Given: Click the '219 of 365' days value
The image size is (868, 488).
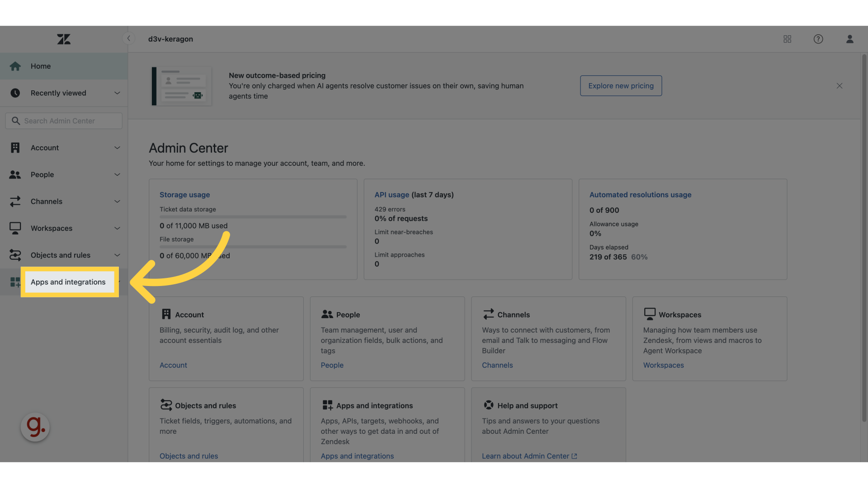Looking at the screenshot, I should 608,257.
